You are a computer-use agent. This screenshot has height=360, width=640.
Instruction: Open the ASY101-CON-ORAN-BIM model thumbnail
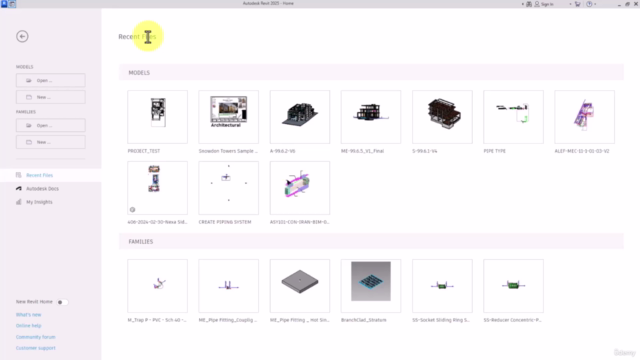(300, 188)
